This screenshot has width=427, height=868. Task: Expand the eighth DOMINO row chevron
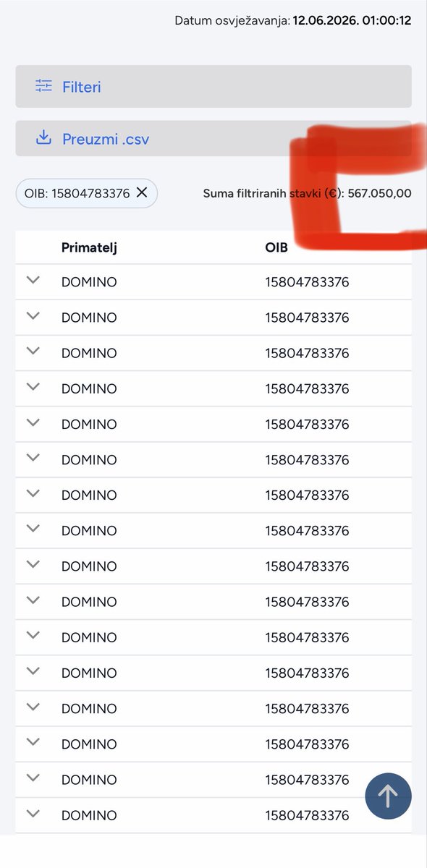click(x=33, y=529)
